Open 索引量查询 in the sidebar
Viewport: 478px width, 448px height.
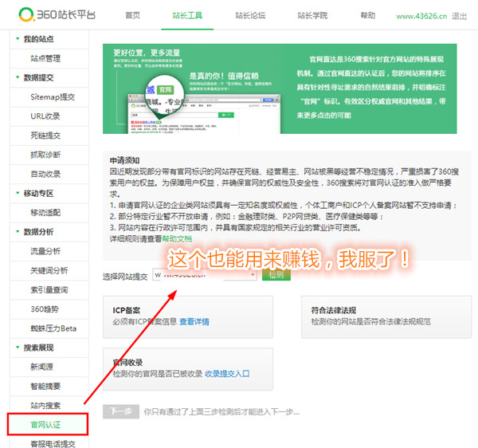click(x=49, y=289)
